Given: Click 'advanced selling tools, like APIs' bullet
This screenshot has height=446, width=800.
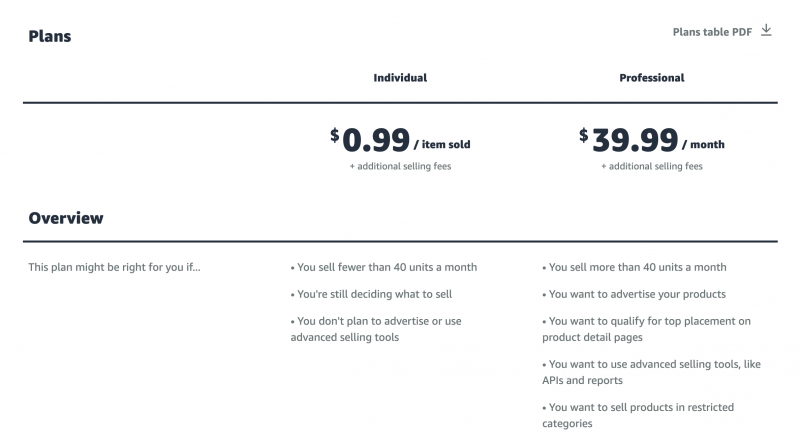Looking at the screenshot, I should 652,372.
